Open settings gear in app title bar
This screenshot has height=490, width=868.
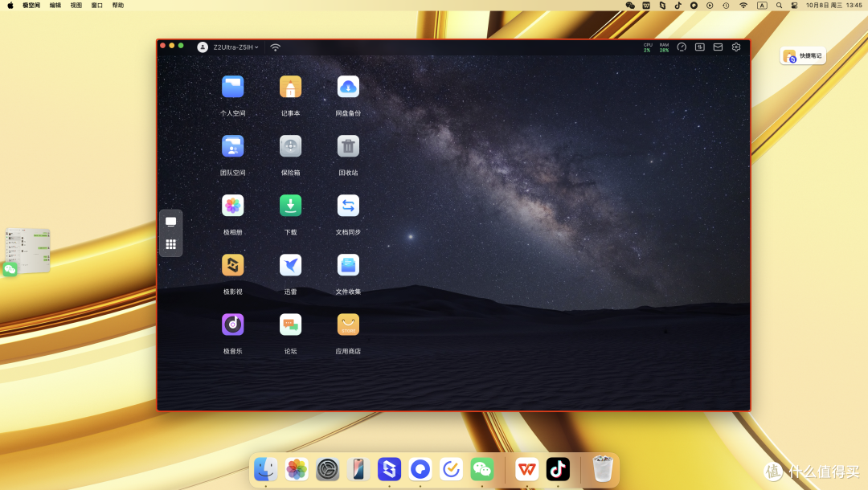tap(736, 47)
